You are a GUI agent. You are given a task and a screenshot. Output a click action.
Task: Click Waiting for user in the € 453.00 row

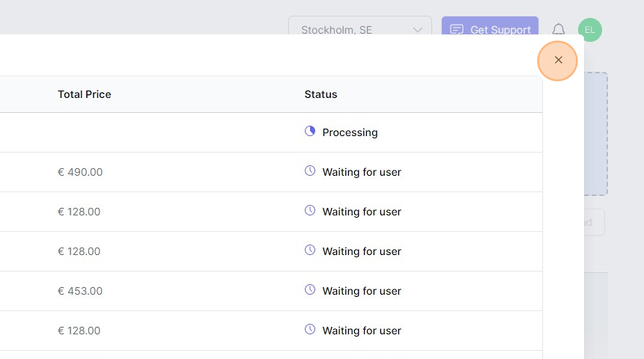pos(362,291)
